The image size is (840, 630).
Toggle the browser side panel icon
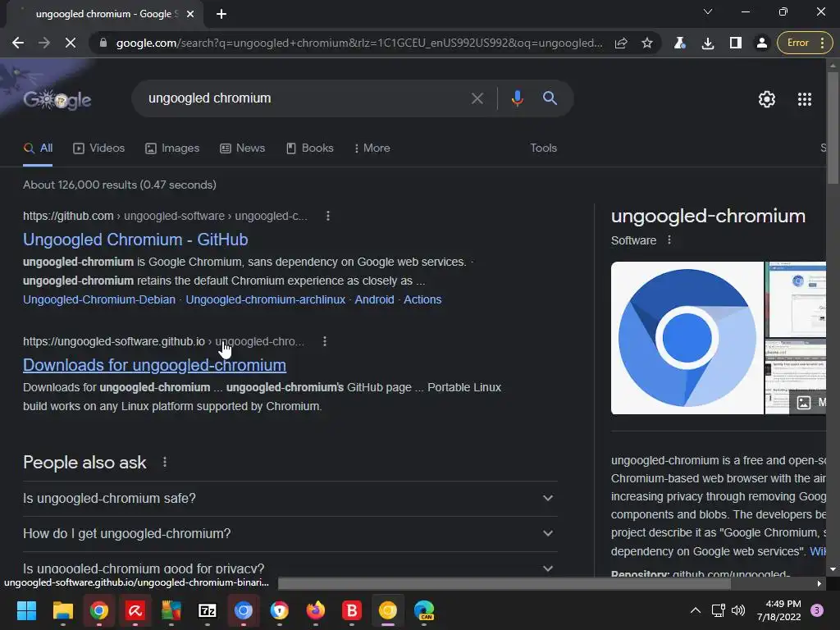pyautogui.click(x=736, y=43)
